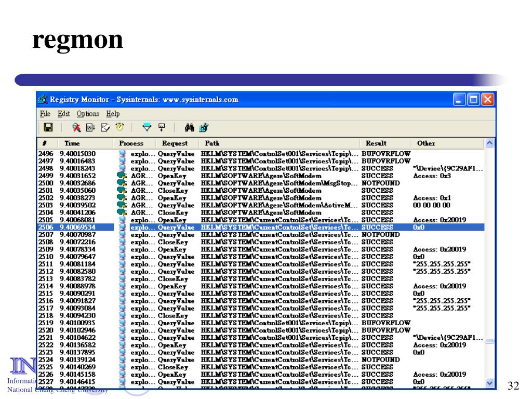Click the SUCCESS result in row 2518
Image resolution: width=532 pixels, height=399 pixels.
tap(377, 315)
